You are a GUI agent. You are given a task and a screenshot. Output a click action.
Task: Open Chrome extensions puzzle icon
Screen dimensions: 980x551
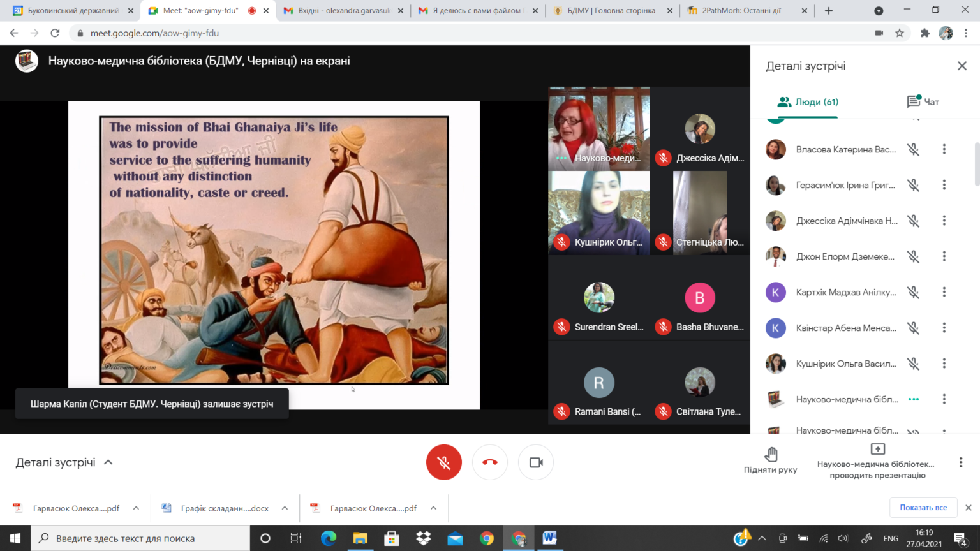coord(924,33)
